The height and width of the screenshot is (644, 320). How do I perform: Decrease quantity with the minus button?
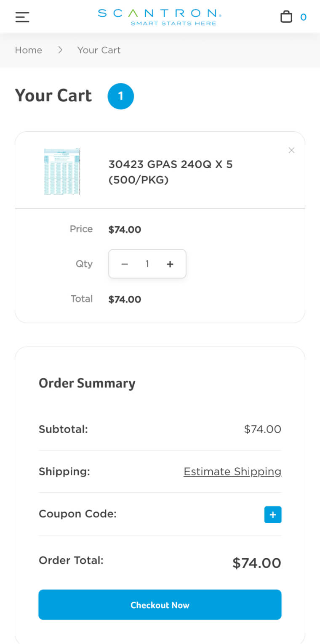(x=125, y=264)
